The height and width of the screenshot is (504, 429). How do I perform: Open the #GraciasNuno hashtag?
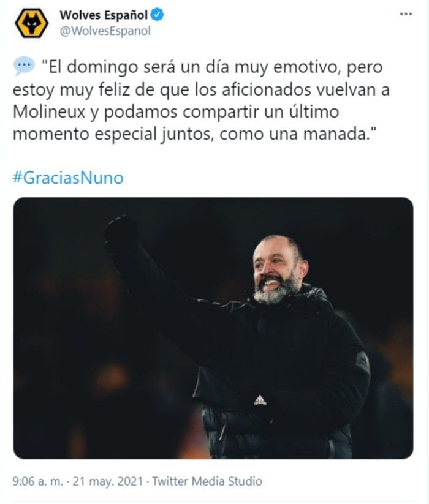68,178
